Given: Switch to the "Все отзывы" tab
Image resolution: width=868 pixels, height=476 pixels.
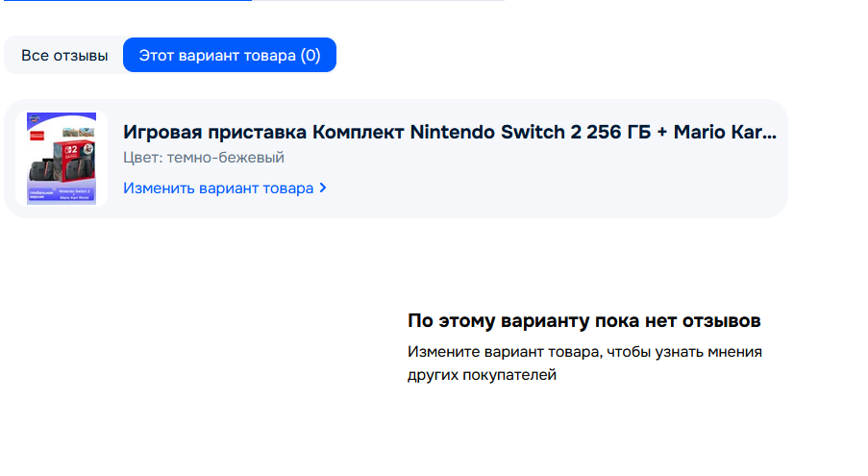Looking at the screenshot, I should tap(64, 56).
